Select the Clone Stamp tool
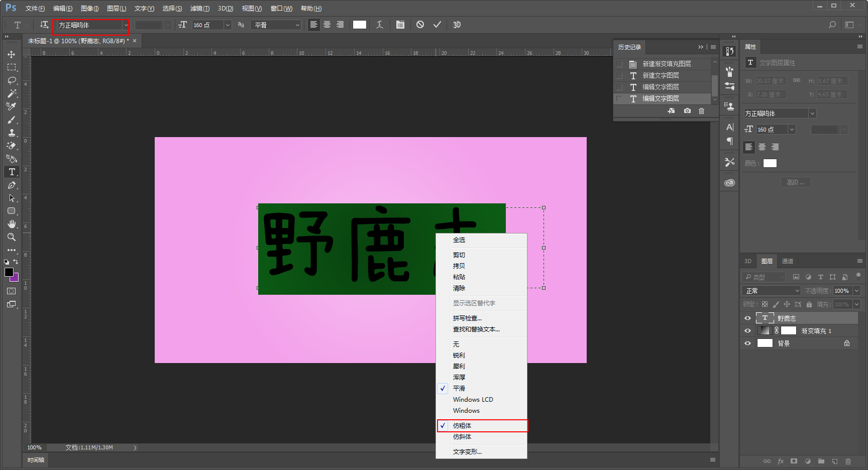868x470 pixels. click(12, 133)
